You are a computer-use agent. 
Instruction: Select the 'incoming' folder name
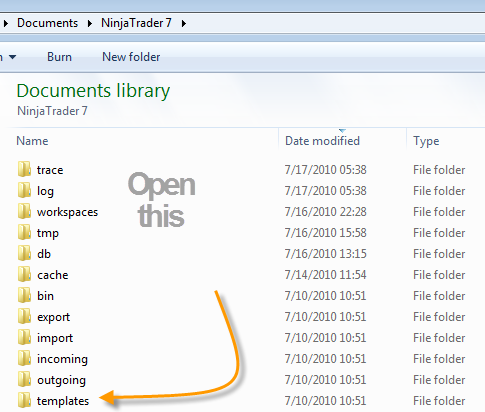click(x=62, y=359)
